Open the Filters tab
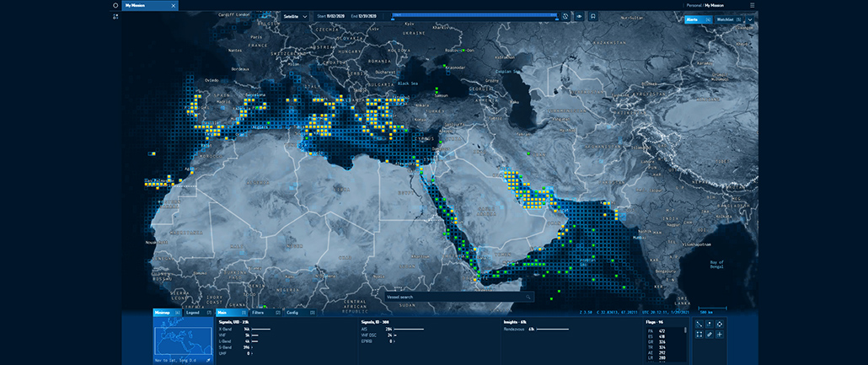Image resolution: width=868 pixels, height=365 pixels. (x=258, y=312)
